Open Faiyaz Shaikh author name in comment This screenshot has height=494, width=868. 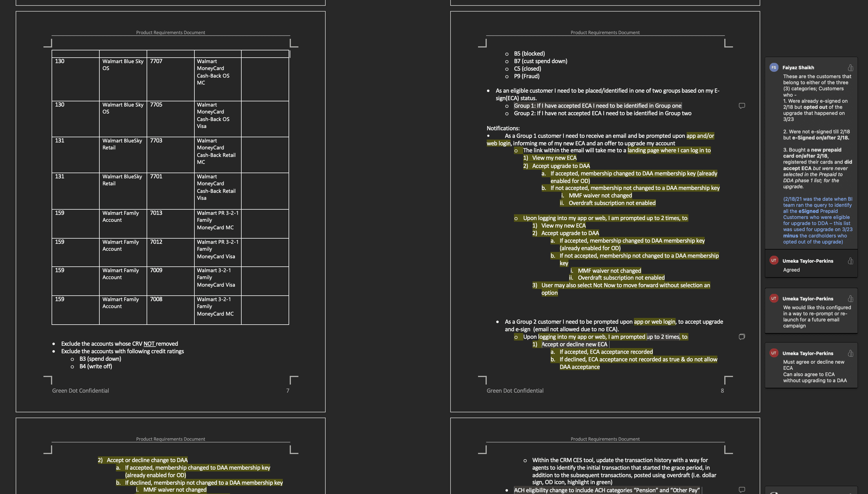click(x=798, y=67)
